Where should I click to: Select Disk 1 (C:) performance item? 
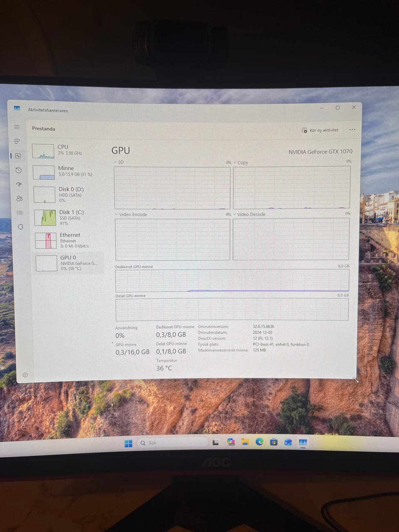[x=68, y=217]
